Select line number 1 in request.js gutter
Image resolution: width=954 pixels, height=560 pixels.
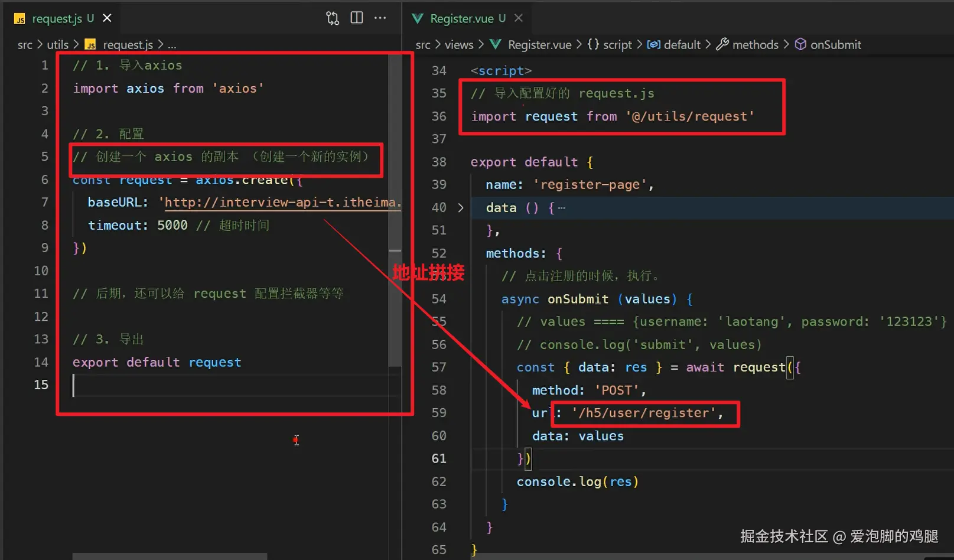(x=44, y=66)
